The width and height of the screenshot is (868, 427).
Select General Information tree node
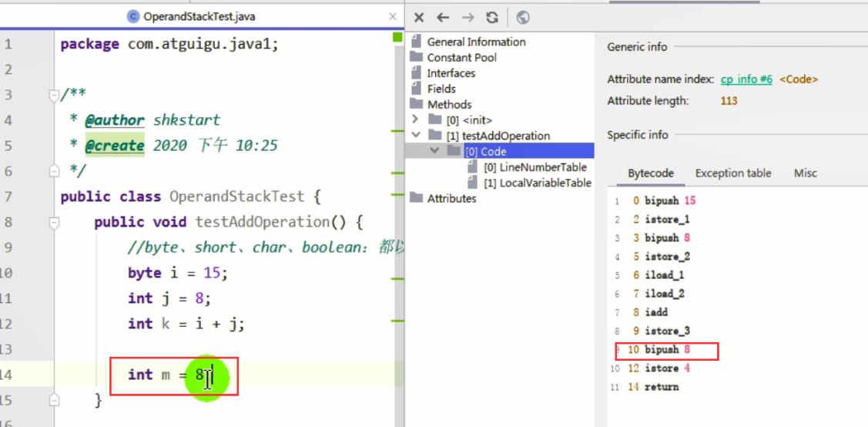click(x=476, y=42)
